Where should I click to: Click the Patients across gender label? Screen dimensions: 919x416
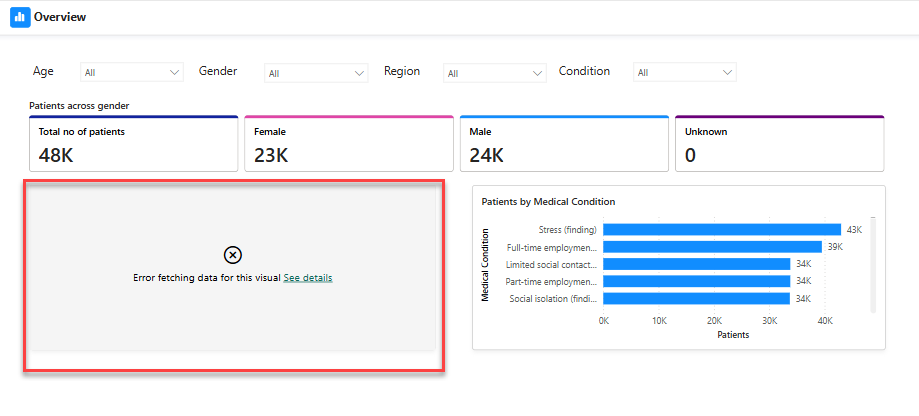tap(79, 106)
